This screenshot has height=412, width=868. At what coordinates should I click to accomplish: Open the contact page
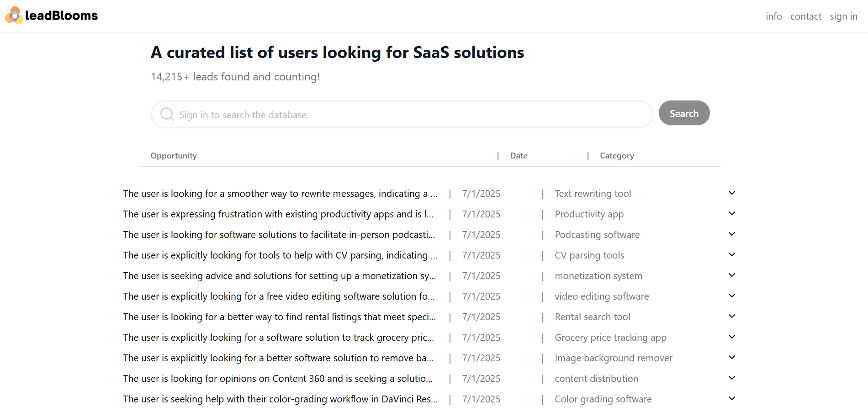pos(805,16)
